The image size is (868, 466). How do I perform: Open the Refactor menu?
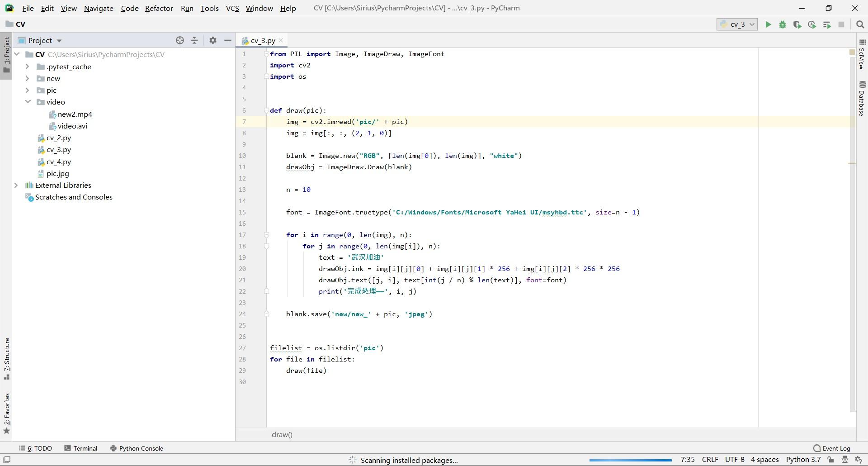[159, 8]
